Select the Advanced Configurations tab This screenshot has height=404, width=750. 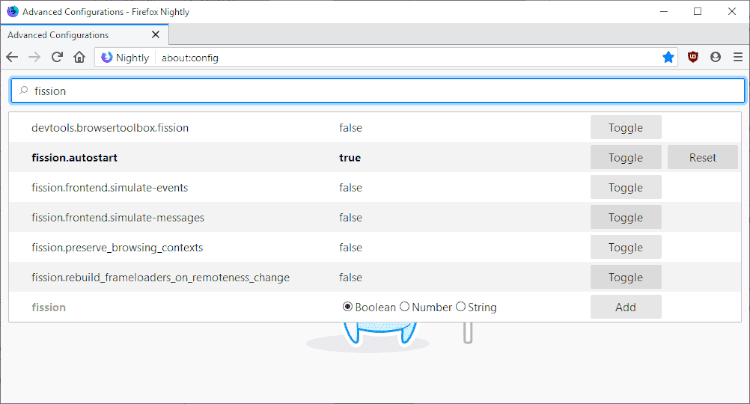click(84, 34)
